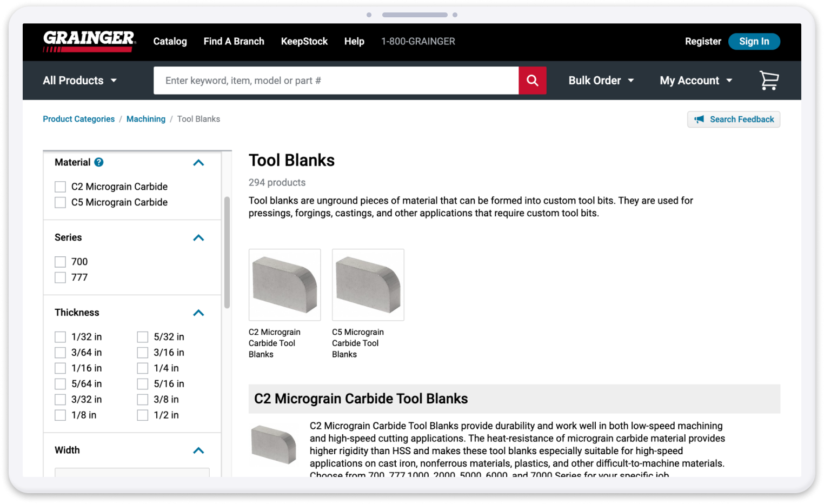Image resolution: width=824 pixels, height=504 pixels.
Task: Tick the 3/64 in thickness checkbox
Action: click(x=60, y=353)
